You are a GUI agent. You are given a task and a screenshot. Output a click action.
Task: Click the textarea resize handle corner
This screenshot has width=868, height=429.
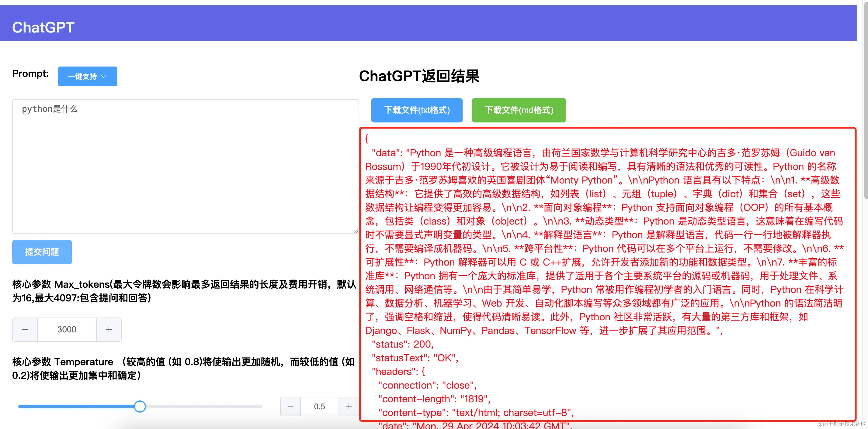pyautogui.click(x=356, y=231)
